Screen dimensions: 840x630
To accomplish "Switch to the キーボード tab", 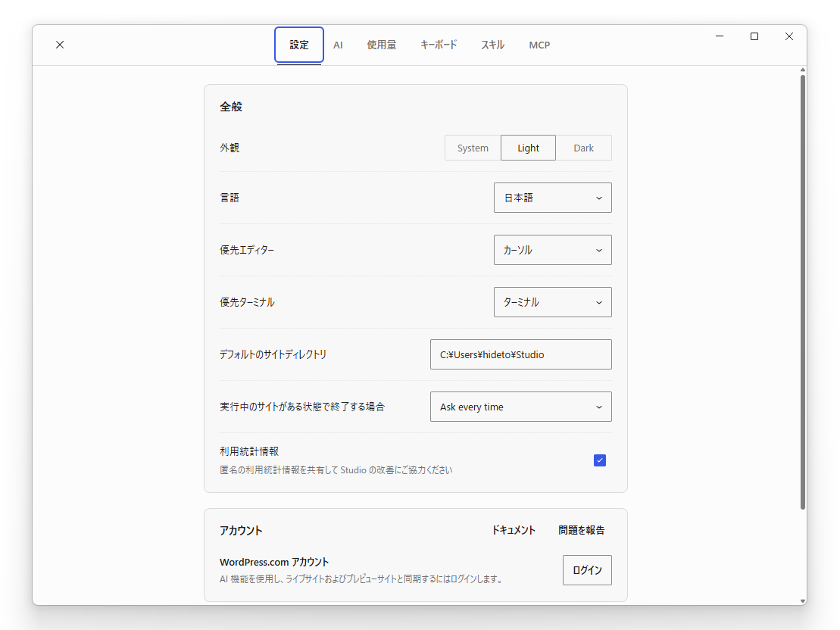I will coord(439,45).
